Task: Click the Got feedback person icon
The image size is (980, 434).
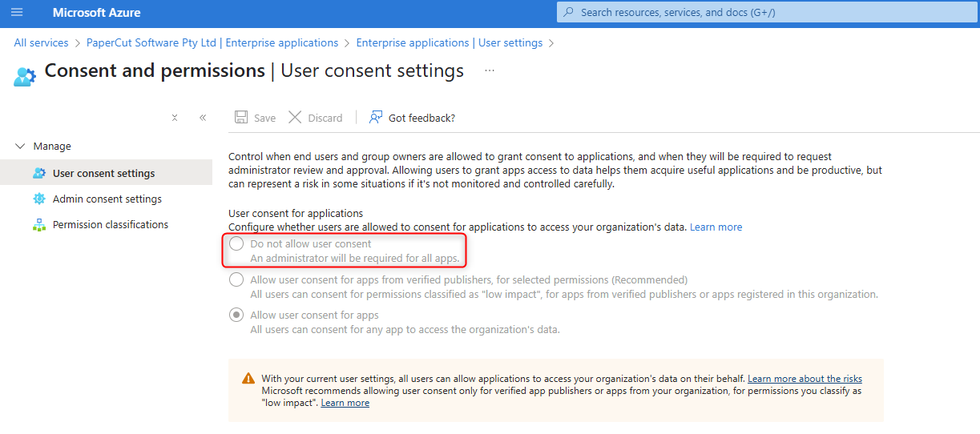Action: pyautogui.click(x=376, y=118)
